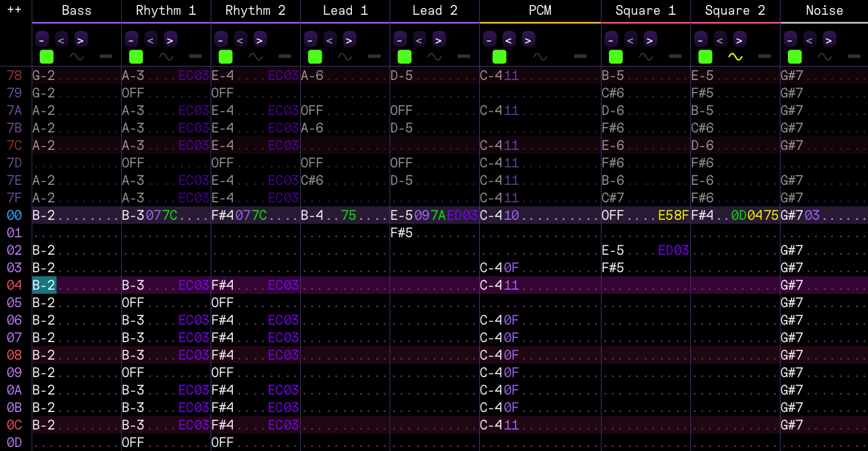Click the right arrow icon on Square 2

739,39
